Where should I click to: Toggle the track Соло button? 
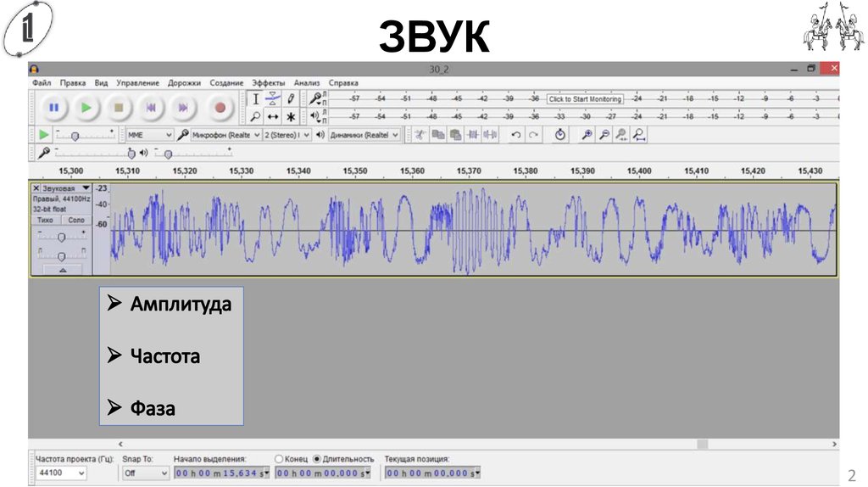[x=75, y=220]
